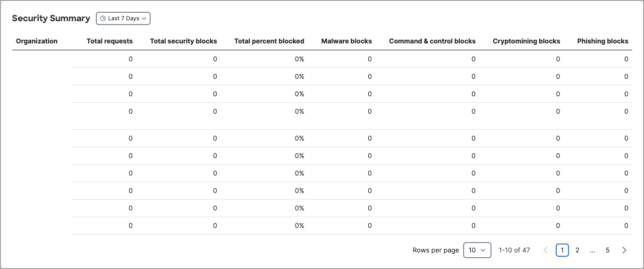Click the 1-10 of 47 results count text
This screenshot has width=644, height=269.
click(x=515, y=250)
